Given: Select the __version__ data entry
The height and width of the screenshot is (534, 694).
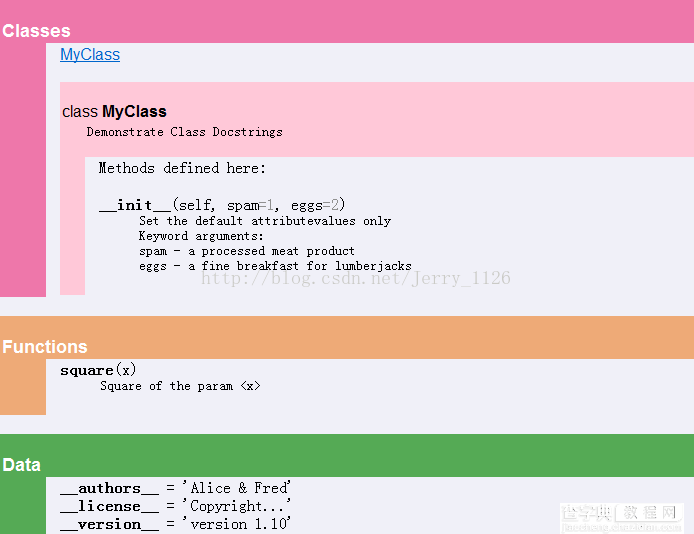Looking at the screenshot, I should 175,524.
